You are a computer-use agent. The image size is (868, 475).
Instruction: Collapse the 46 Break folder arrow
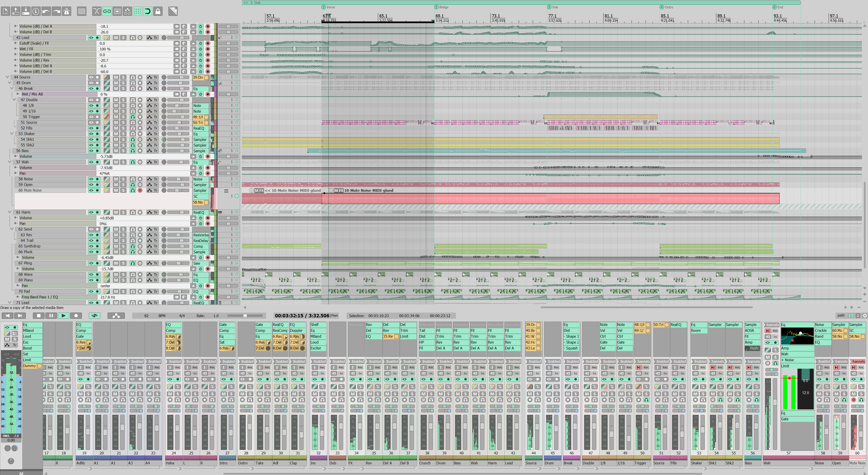click(12, 89)
